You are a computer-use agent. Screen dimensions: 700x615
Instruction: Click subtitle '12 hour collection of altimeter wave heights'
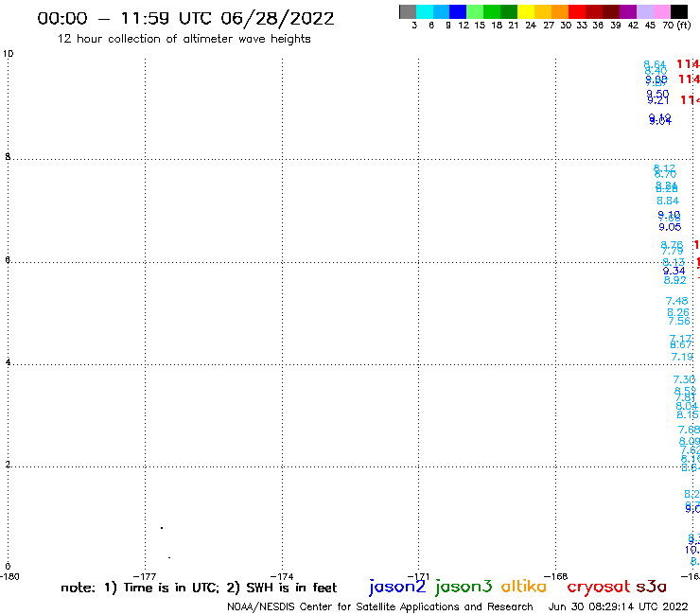point(184,39)
